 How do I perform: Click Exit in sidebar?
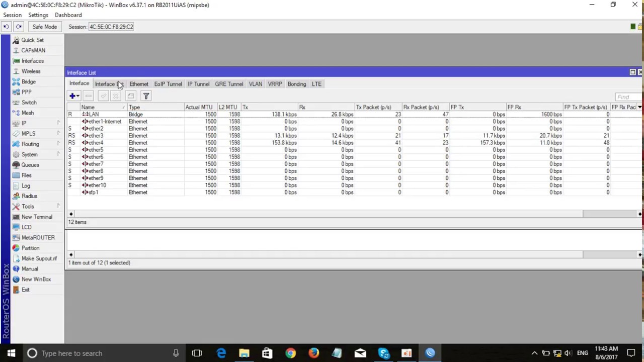point(25,290)
